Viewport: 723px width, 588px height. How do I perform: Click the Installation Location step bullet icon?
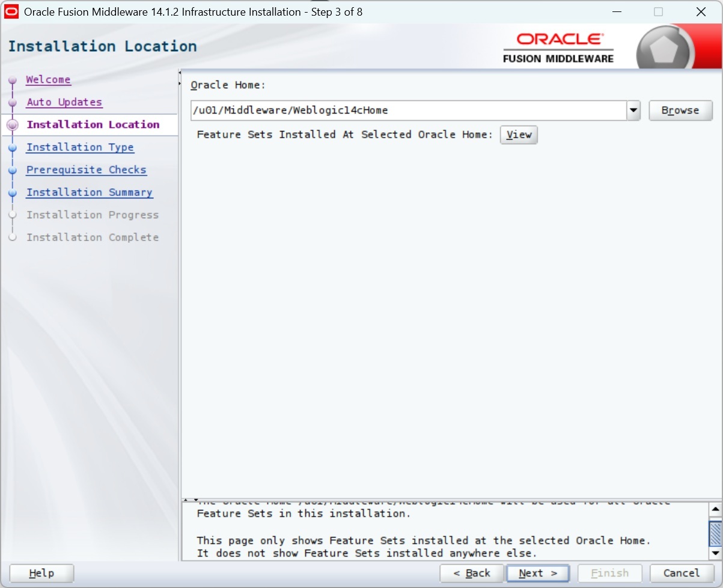click(x=13, y=125)
